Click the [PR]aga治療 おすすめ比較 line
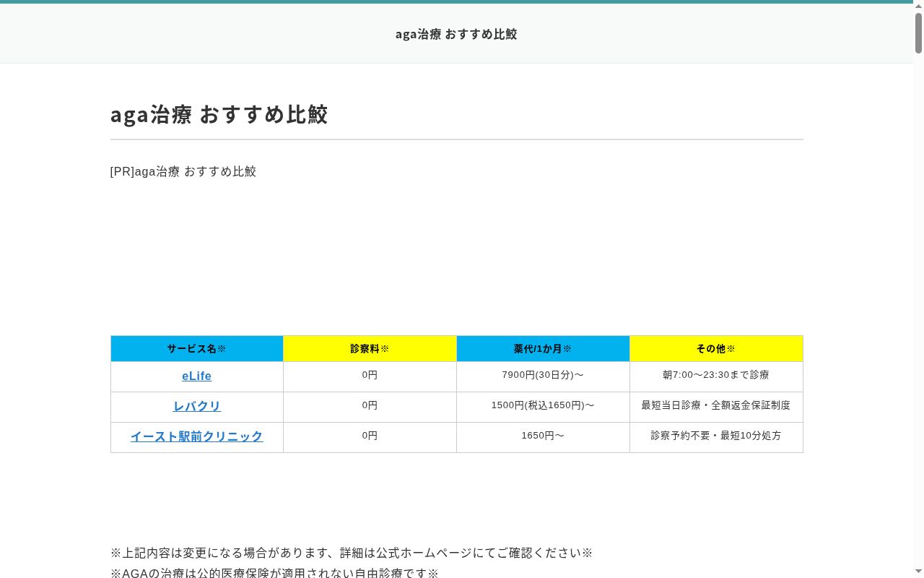The width and height of the screenshot is (924, 578). click(x=183, y=171)
